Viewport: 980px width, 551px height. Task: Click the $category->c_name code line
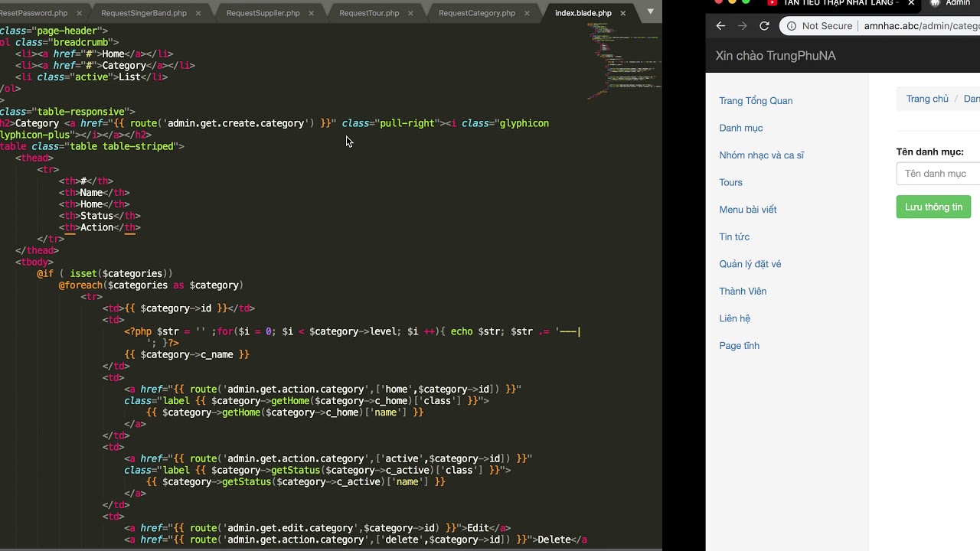click(187, 354)
